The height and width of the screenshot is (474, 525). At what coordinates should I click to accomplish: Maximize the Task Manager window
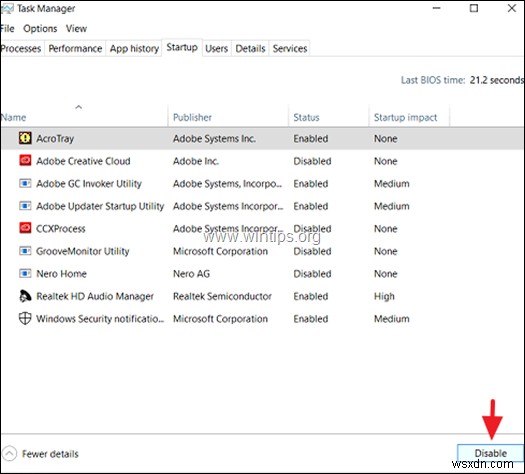coord(474,8)
